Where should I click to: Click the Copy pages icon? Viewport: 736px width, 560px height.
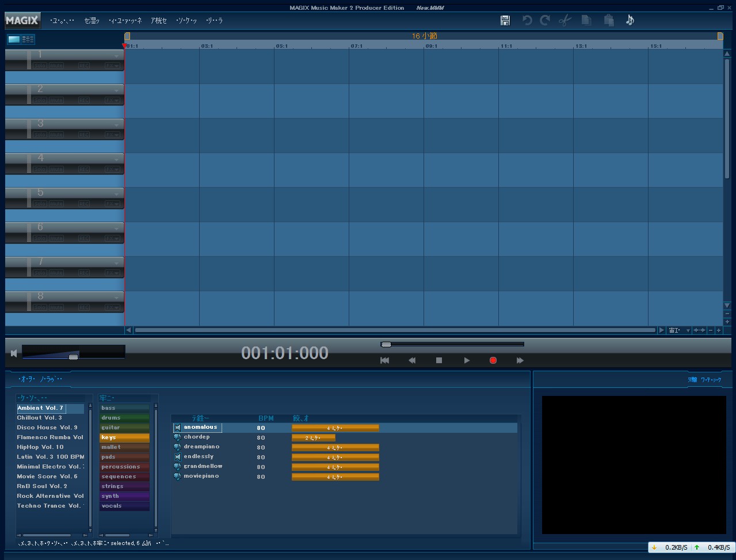pos(586,21)
